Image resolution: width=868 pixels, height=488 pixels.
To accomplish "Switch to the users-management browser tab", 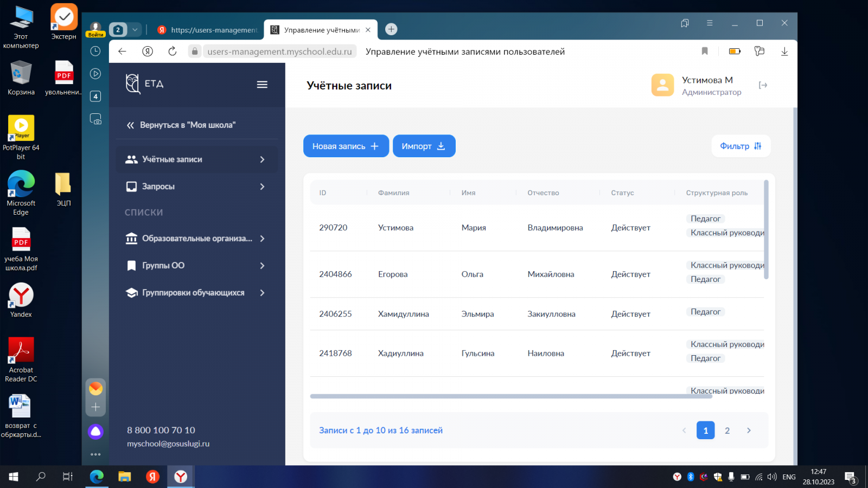I will click(x=208, y=30).
